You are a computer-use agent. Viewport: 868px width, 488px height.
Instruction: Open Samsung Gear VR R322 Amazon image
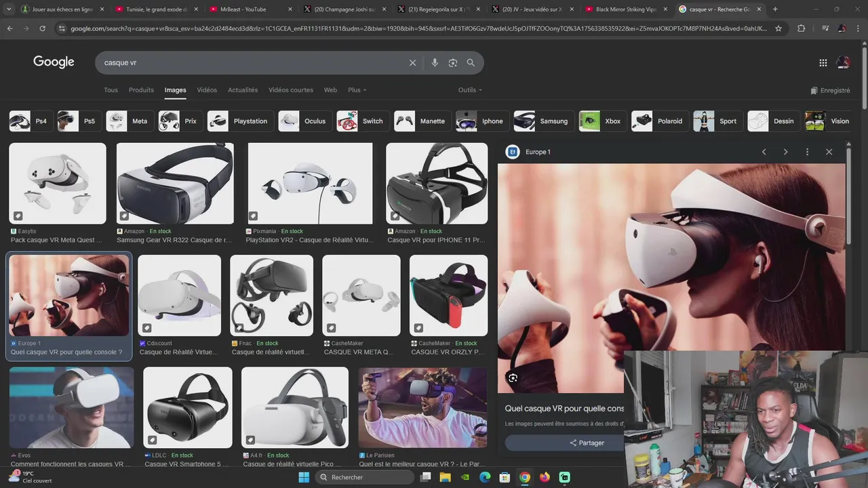pos(175,184)
